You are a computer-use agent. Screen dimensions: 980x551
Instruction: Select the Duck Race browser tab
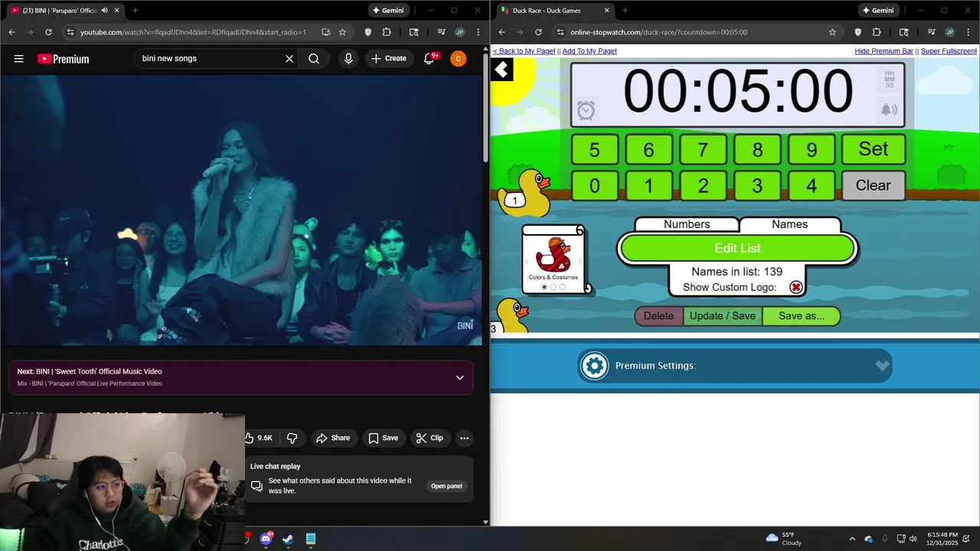[x=554, y=11]
